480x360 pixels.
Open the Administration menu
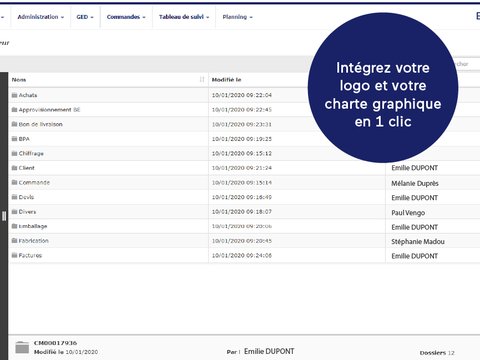tap(40, 17)
